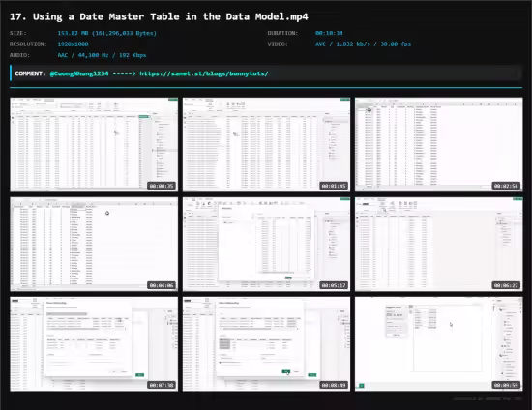Click the 'RESOLUTION:' label
Screen dimensions: 532x410
click(x=28, y=44)
